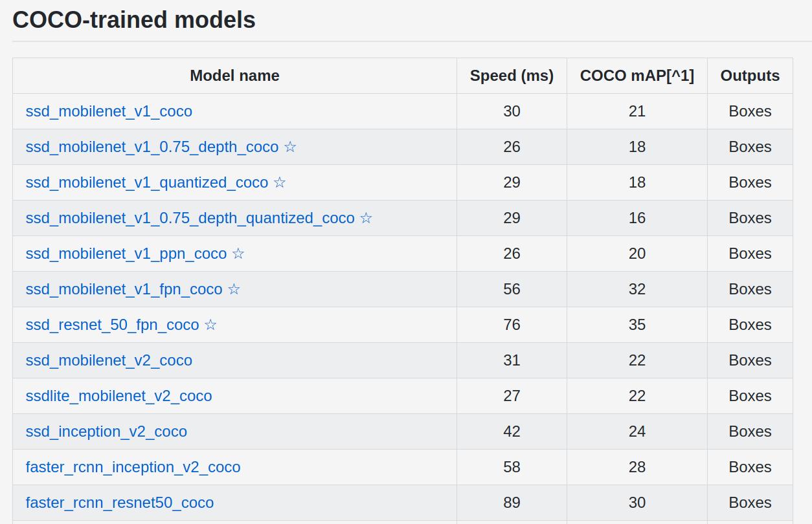Screen dimensions: 812x524
Task: Click the faster_rcnn_inception_v2_coco link
Action: click(133, 467)
